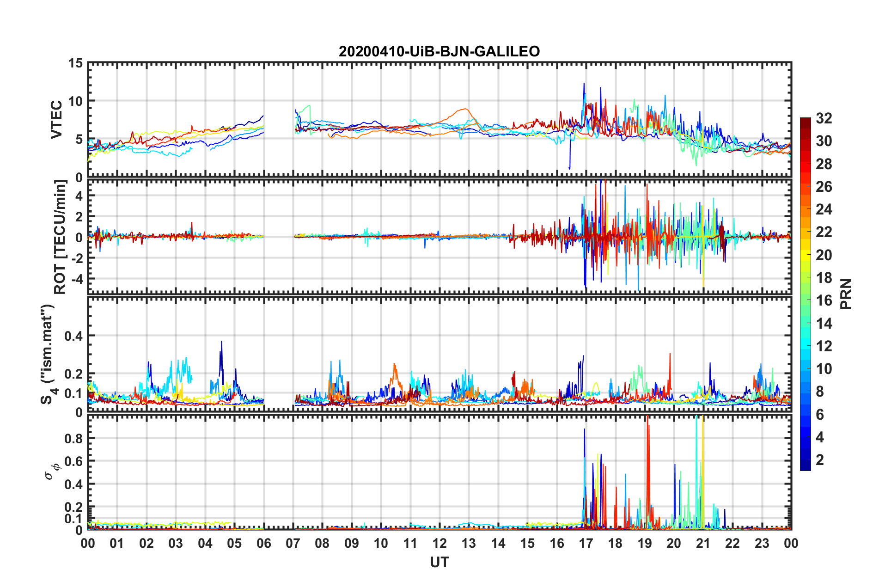Viewport: 879px width, 588px height.
Task: Click colorbar tick label 18
Action: (824, 278)
